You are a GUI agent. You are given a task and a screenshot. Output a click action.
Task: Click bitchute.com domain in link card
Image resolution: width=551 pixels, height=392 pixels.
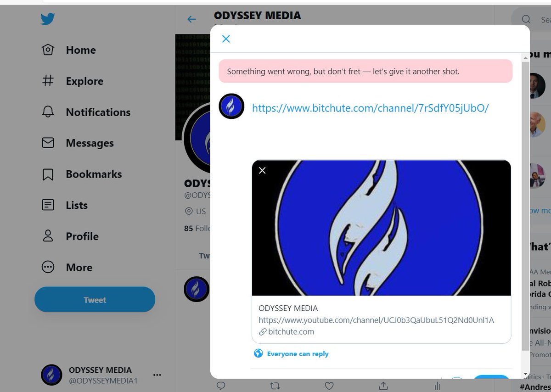click(291, 331)
